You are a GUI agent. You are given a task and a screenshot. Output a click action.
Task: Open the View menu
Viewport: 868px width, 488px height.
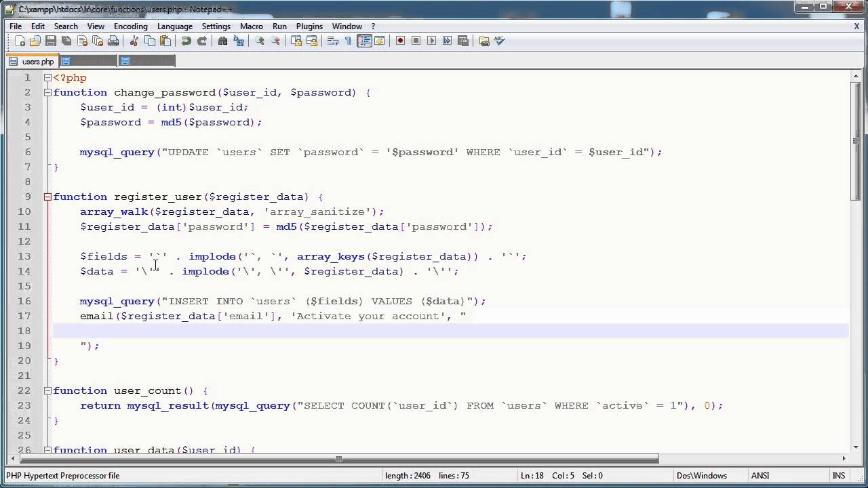point(96,26)
